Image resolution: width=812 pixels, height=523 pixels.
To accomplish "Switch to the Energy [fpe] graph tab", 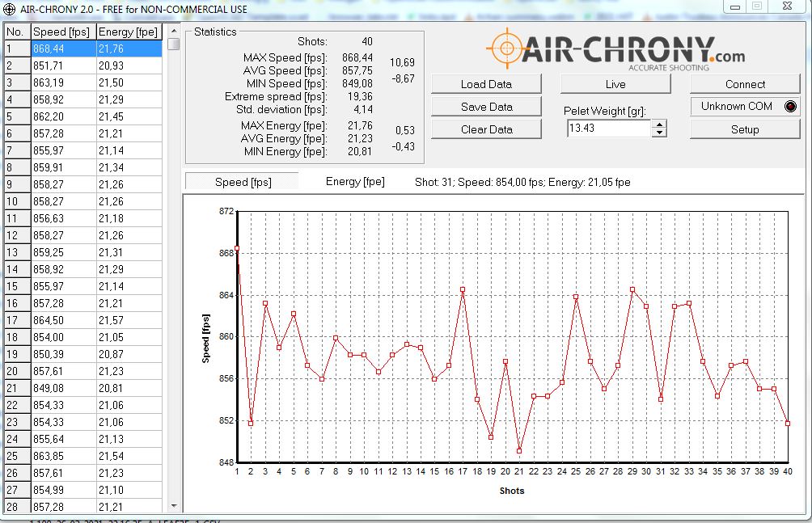I will pos(355,182).
